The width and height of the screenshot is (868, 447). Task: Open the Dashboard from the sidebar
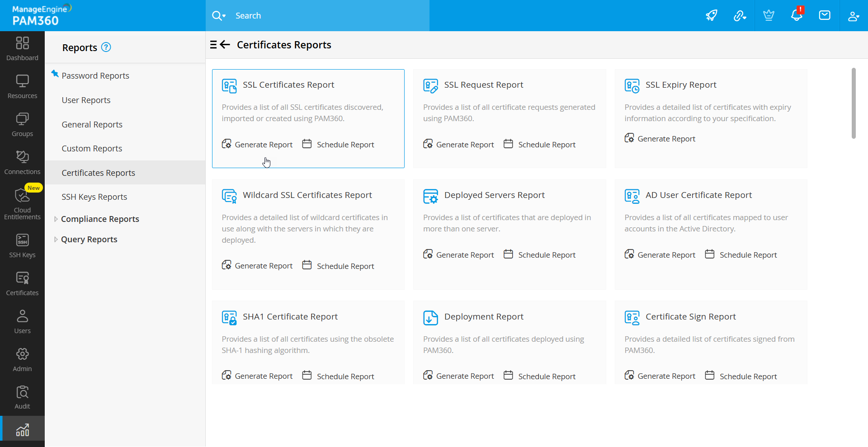tap(22, 47)
